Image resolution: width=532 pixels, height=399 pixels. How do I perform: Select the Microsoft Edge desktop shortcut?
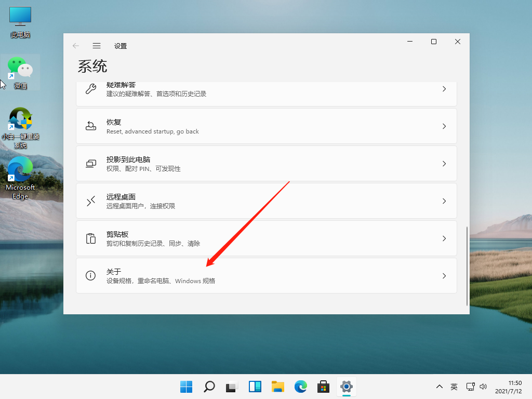[20, 178]
